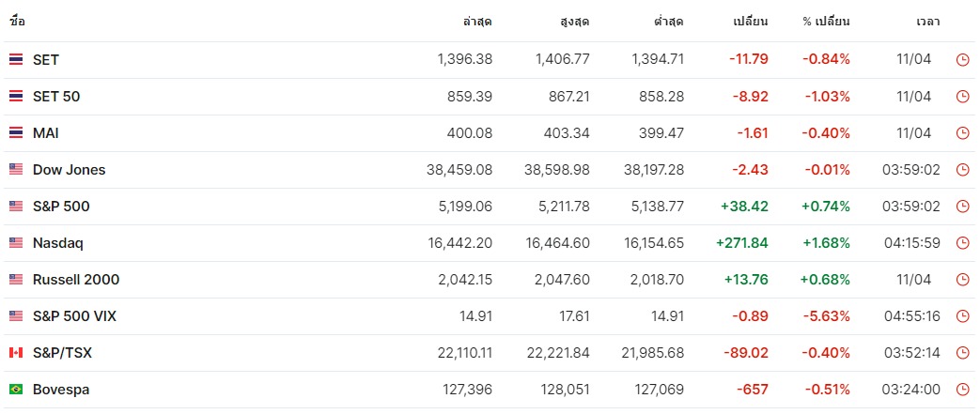Sort by the สูงสุด column header
The image size is (980, 414).
click(575, 22)
